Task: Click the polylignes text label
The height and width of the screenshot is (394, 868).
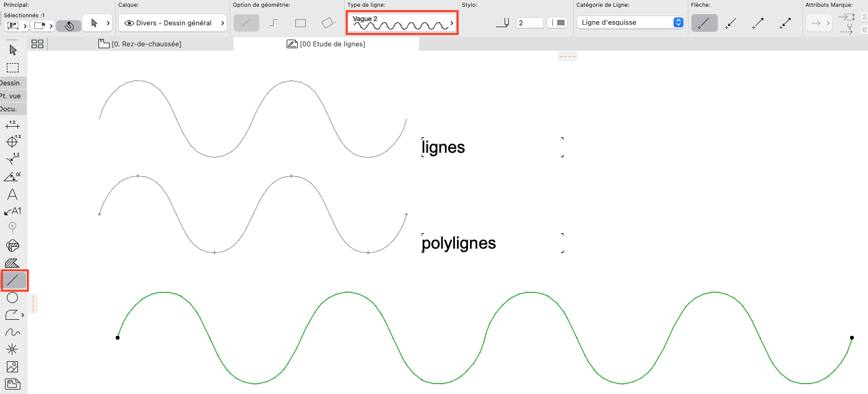Action: point(459,243)
